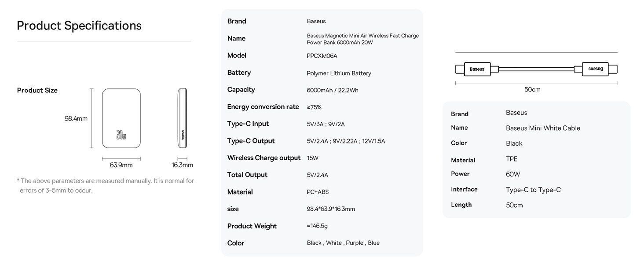Click the right upside-down Baseus cable connector
The width and height of the screenshot is (644, 264).
(595, 69)
